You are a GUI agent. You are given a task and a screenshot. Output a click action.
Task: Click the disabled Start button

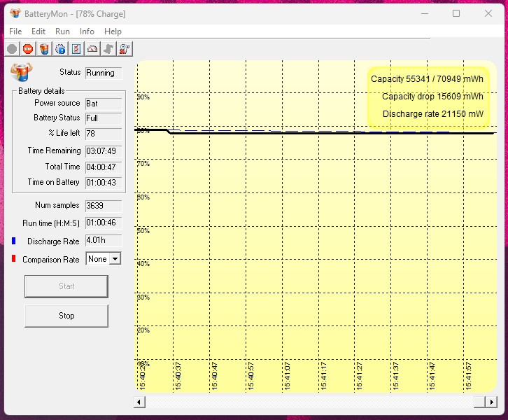pos(66,286)
